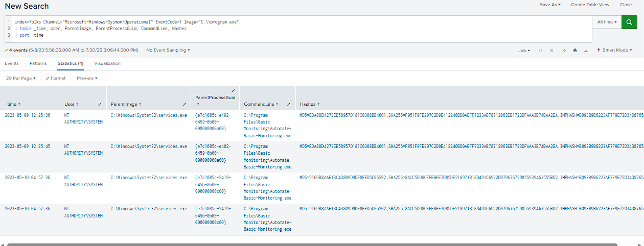This screenshot has width=644, height=246.
Task: Open the All time range picker
Action: [607, 22]
